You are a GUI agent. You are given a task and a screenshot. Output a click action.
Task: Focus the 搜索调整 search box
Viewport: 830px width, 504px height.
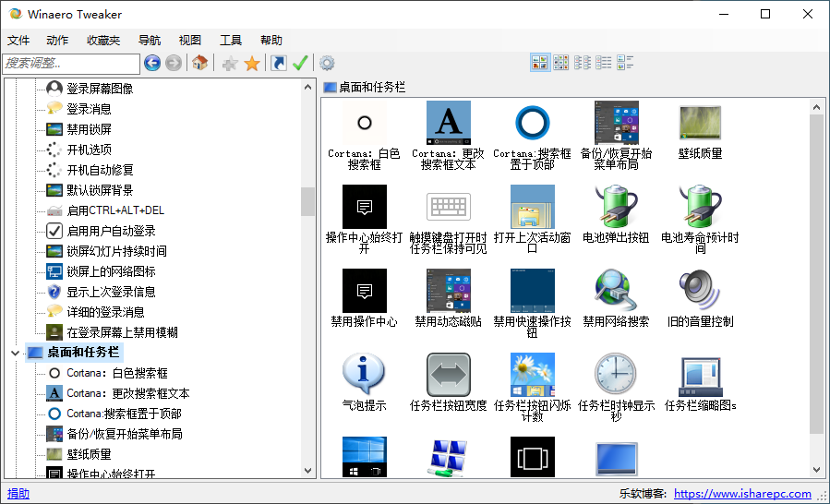click(71, 64)
